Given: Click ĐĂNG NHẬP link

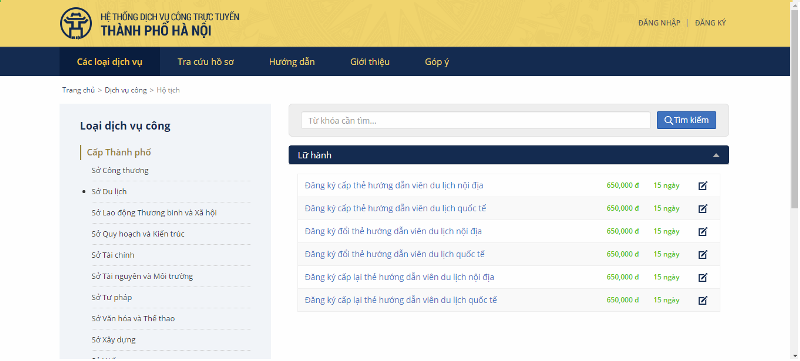Looking at the screenshot, I should (x=659, y=23).
